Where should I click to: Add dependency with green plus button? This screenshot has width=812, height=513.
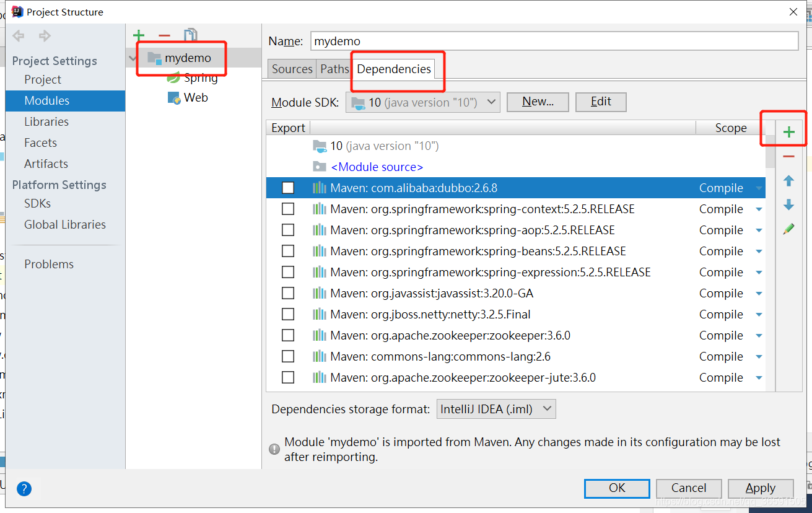click(788, 132)
